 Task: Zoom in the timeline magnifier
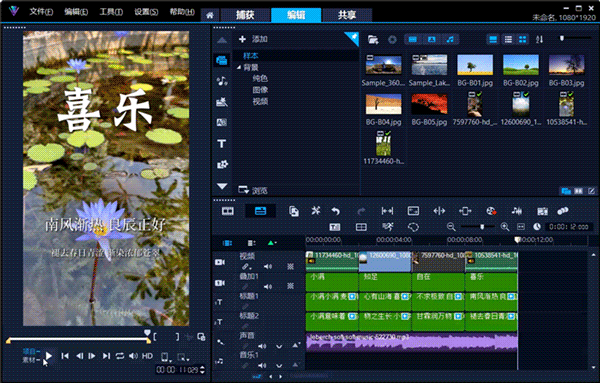[505, 227]
